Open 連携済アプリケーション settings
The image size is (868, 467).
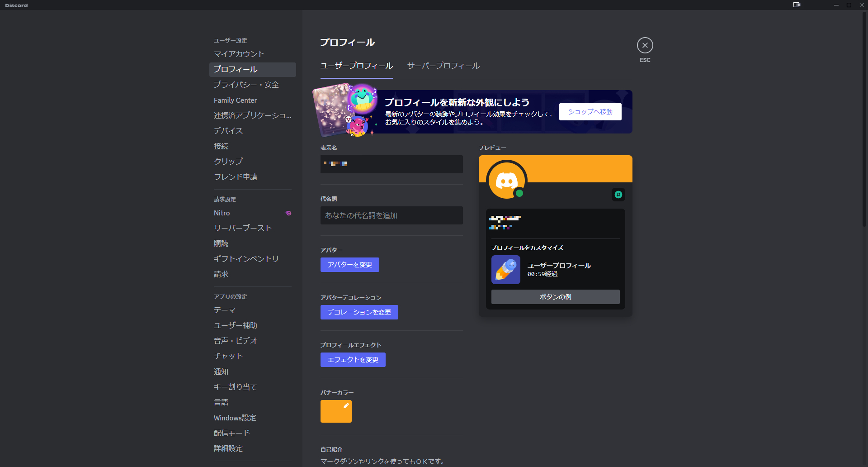click(x=252, y=115)
